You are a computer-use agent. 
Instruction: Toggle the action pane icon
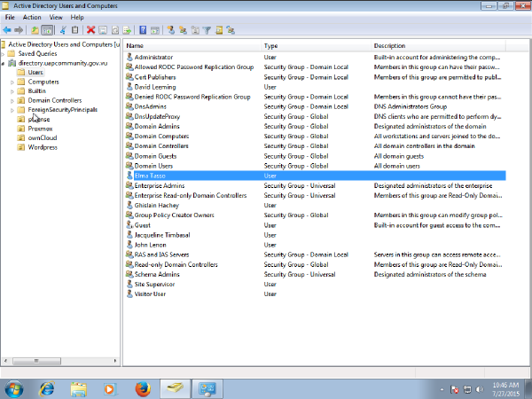click(x=155, y=30)
